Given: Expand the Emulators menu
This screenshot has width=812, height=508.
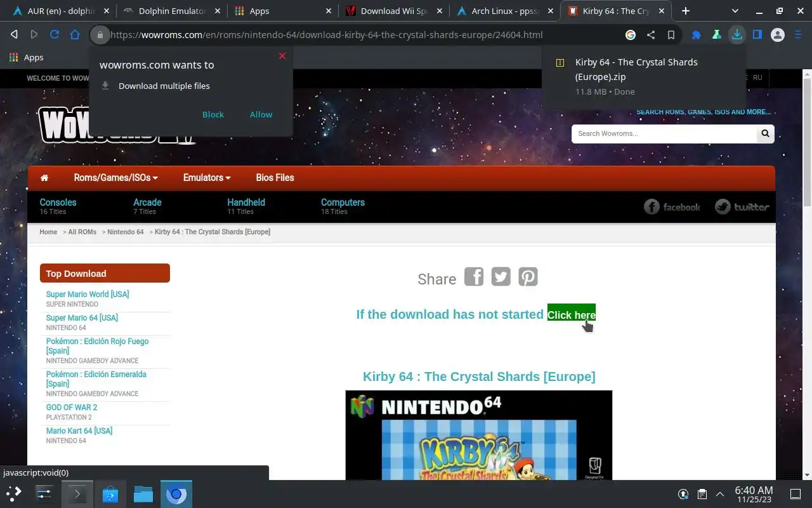Looking at the screenshot, I should coord(207,178).
